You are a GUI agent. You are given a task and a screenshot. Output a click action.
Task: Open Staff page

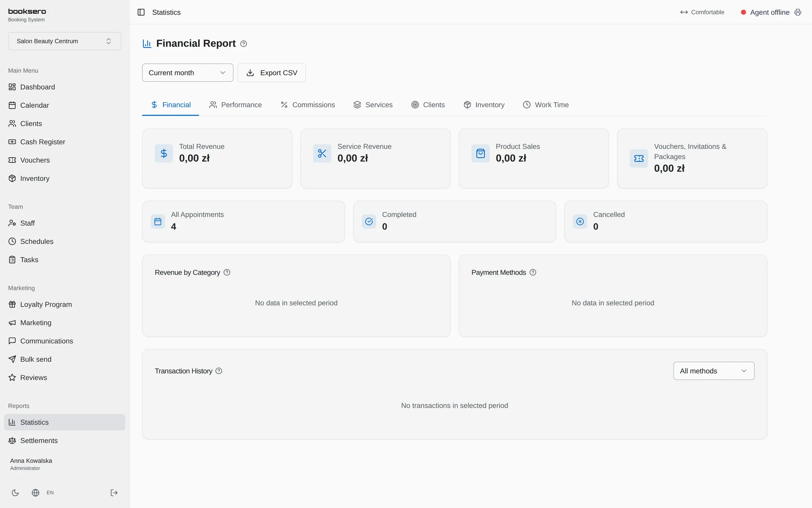point(65,223)
